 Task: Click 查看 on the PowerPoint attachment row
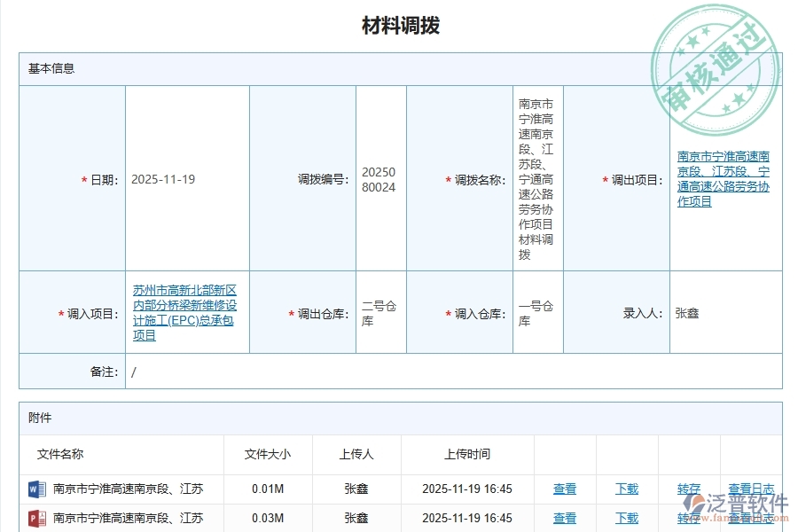[x=565, y=519]
